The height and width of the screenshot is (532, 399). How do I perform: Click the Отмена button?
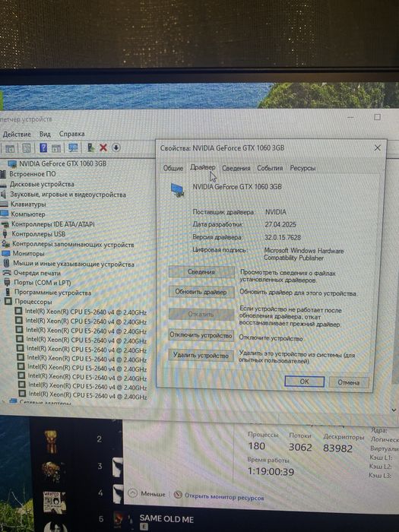[x=348, y=382]
